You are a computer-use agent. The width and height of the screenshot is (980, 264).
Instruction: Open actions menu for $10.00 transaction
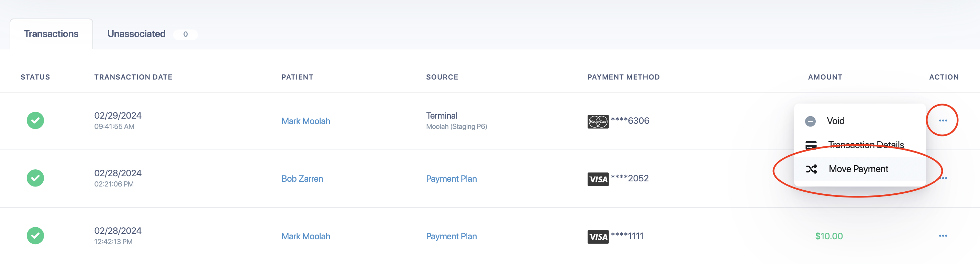click(943, 236)
